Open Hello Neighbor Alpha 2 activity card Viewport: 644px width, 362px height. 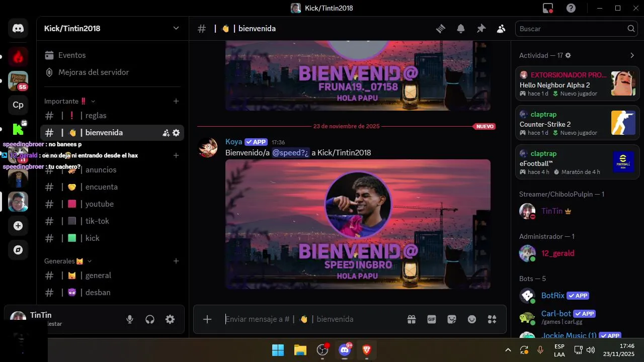577,83
